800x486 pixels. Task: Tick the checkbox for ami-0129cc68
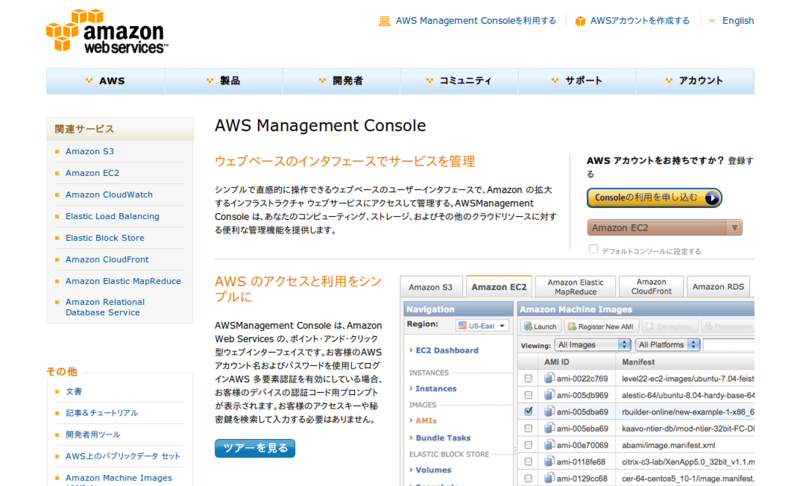(528, 478)
